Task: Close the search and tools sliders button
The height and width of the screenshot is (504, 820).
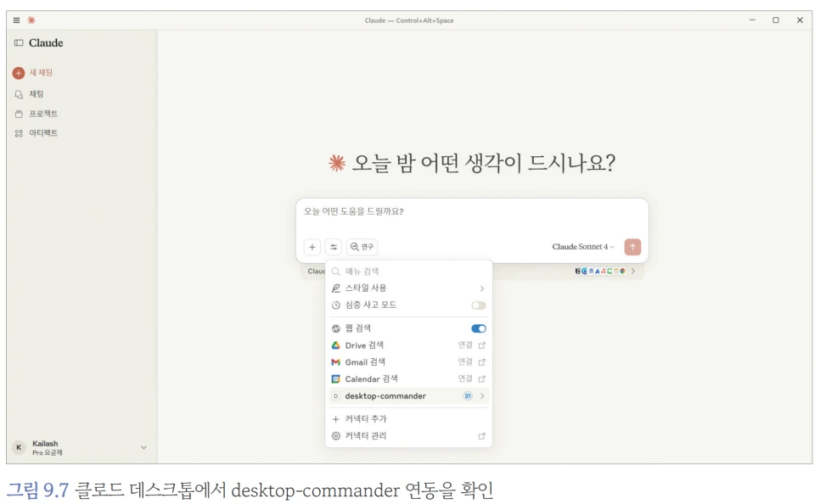Action: 333,247
